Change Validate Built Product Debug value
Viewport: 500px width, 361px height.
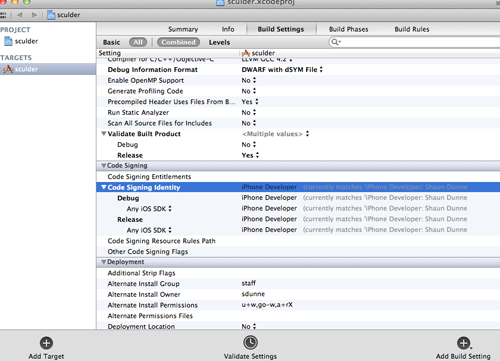point(249,145)
